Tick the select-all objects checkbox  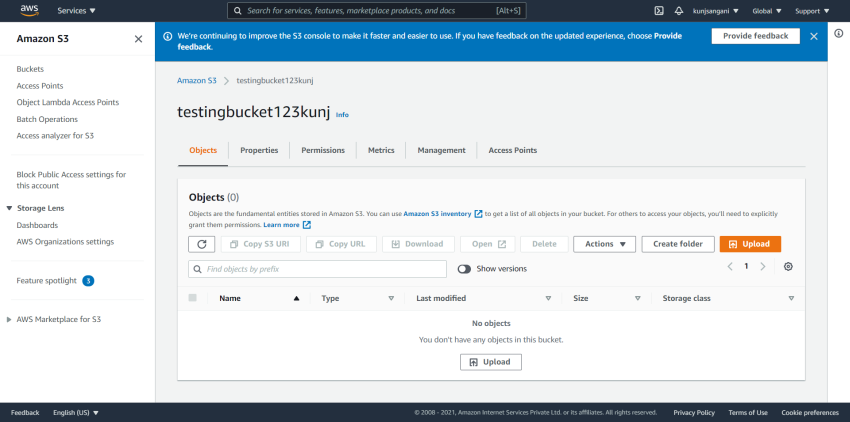tap(192, 298)
